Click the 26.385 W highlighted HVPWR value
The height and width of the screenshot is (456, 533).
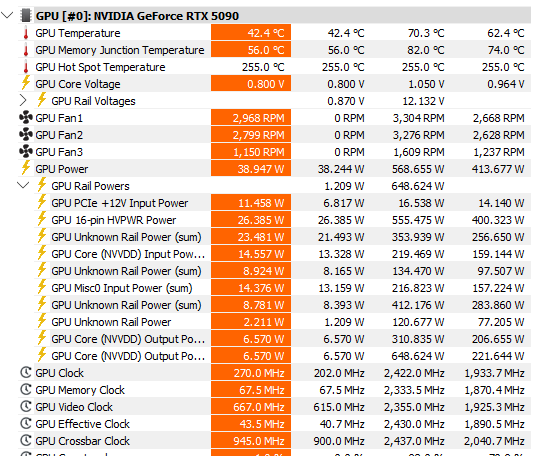tap(251, 220)
